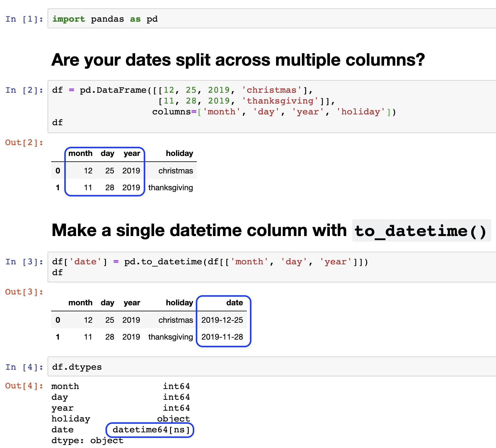496x448 pixels.
Task: Click the circled date column header
Action: coord(234,303)
